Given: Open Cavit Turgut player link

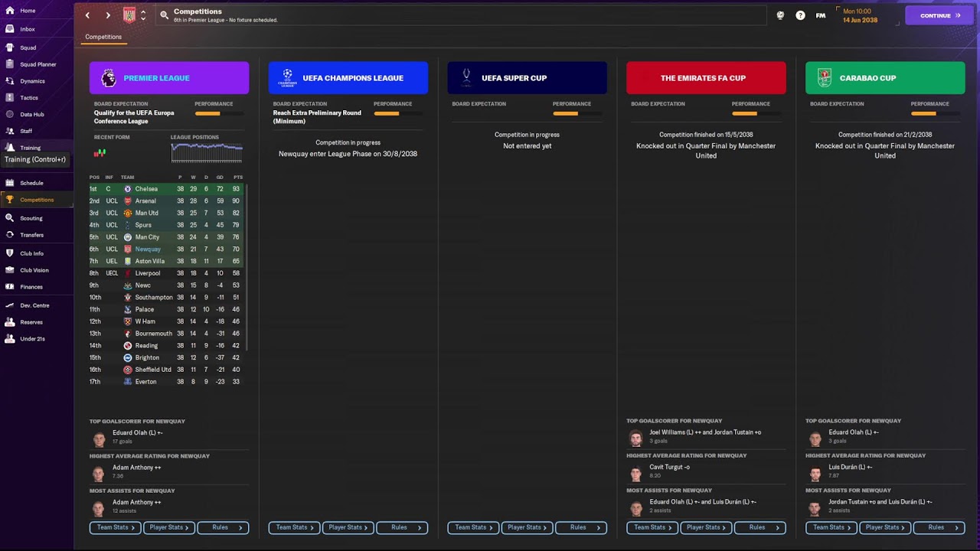Looking at the screenshot, I should (x=669, y=468).
